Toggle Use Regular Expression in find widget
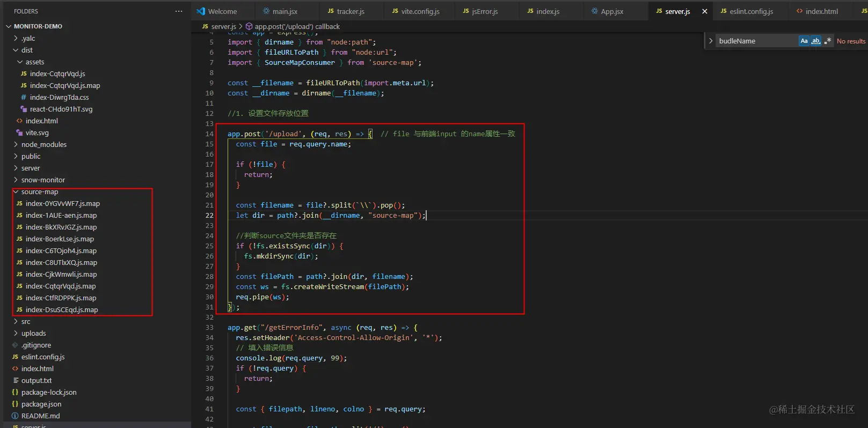Viewport: 868px width, 428px height. [827, 41]
